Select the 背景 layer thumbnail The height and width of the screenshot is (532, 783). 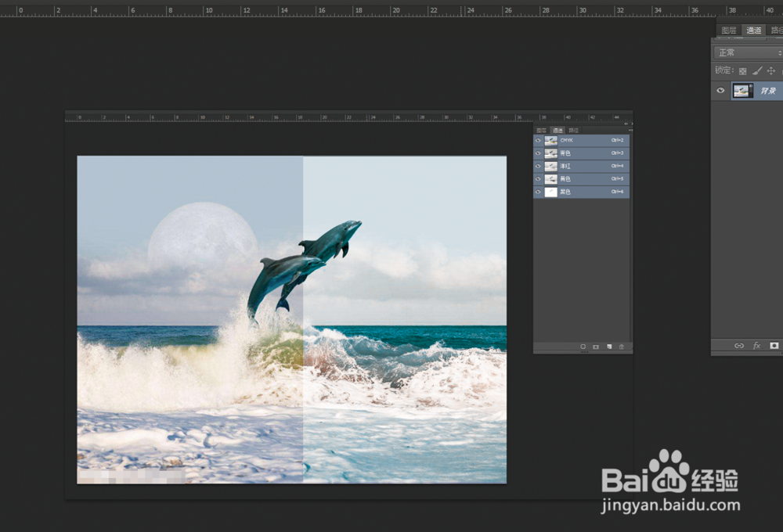pyautogui.click(x=742, y=90)
